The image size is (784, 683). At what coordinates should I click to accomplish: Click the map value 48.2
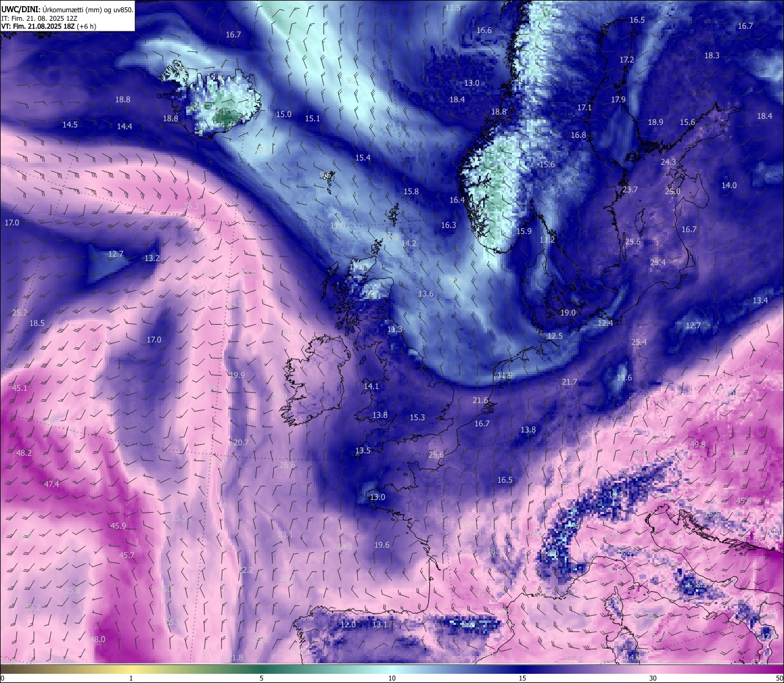(x=24, y=453)
